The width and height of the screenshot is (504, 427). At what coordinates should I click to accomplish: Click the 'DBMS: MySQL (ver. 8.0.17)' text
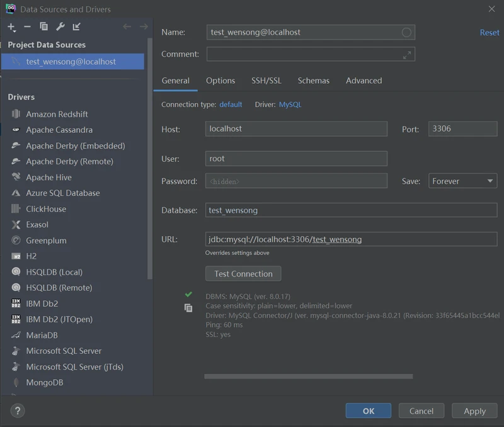click(x=248, y=296)
